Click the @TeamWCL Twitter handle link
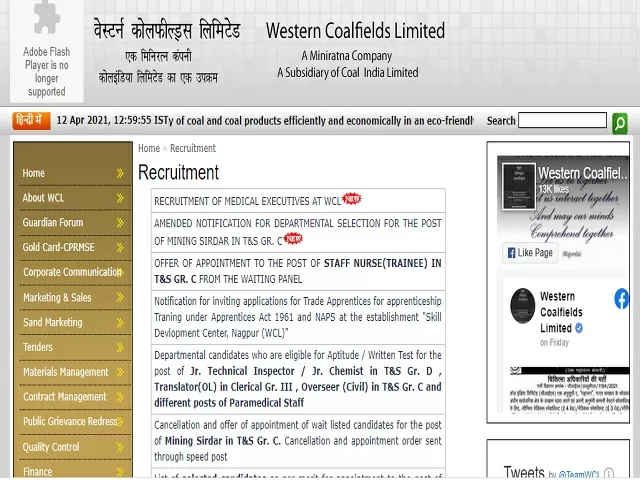Screen dimensions: 640x480 click(579, 475)
